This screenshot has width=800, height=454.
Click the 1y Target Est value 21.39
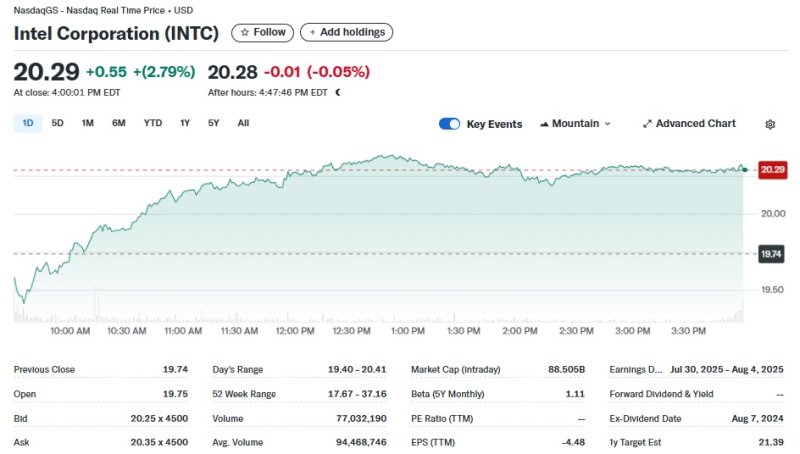pos(771,443)
